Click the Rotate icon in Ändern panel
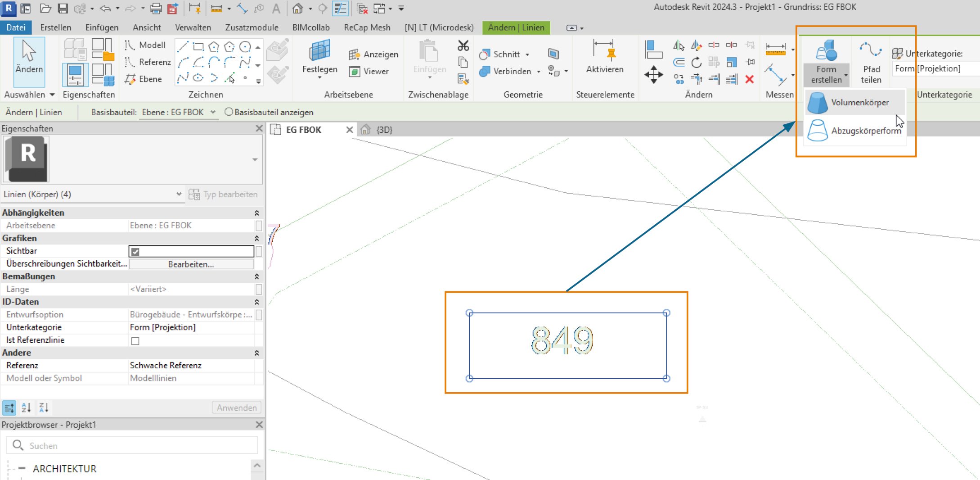The width and height of the screenshot is (980, 480). pyautogui.click(x=696, y=62)
